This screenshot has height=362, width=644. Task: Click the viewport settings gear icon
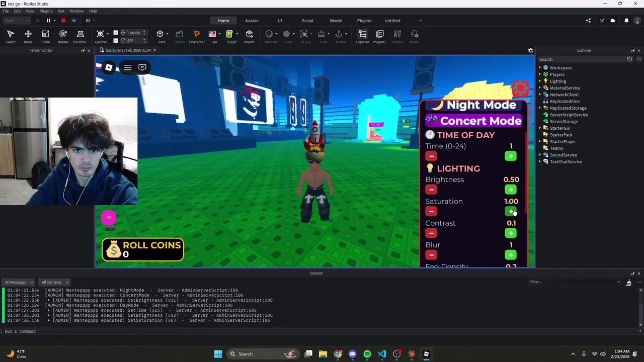coord(530,50)
